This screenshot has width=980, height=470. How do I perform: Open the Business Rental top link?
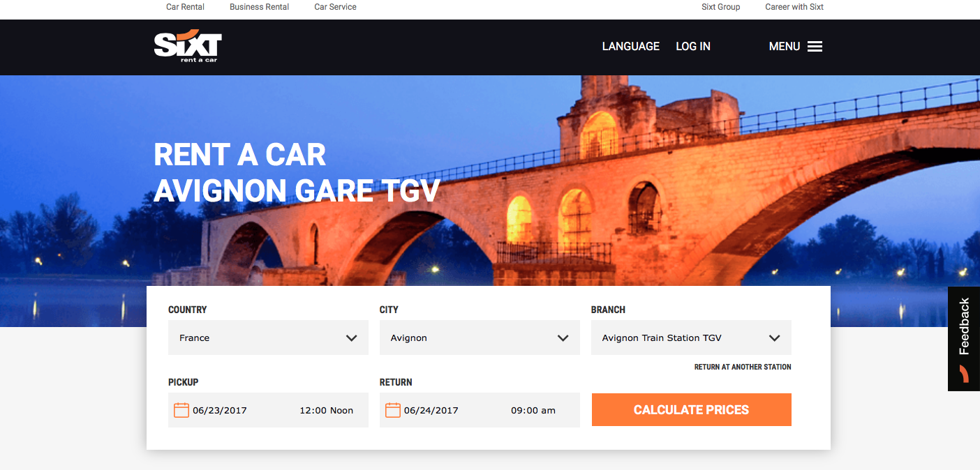pyautogui.click(x=260, y=7)
